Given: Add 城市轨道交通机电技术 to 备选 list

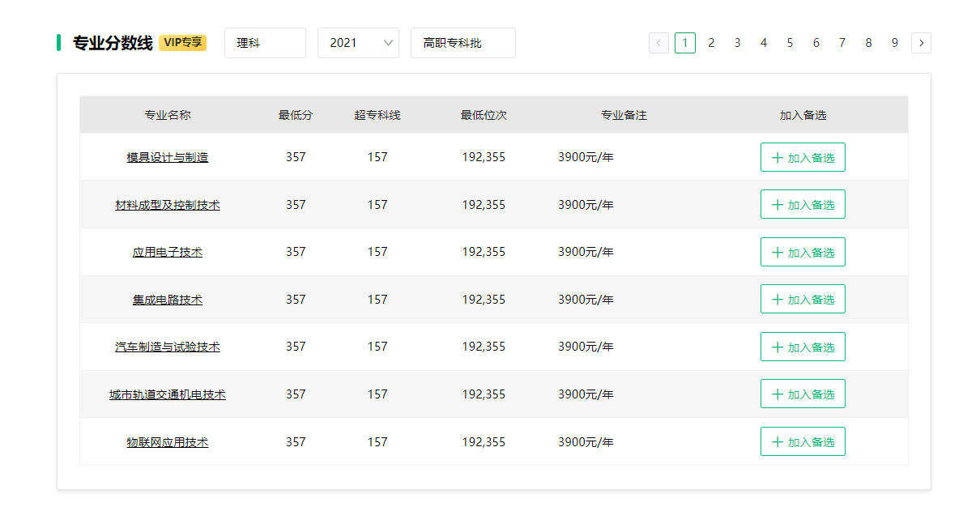Looking at the screenshot, I should click(x=803, y=394).
